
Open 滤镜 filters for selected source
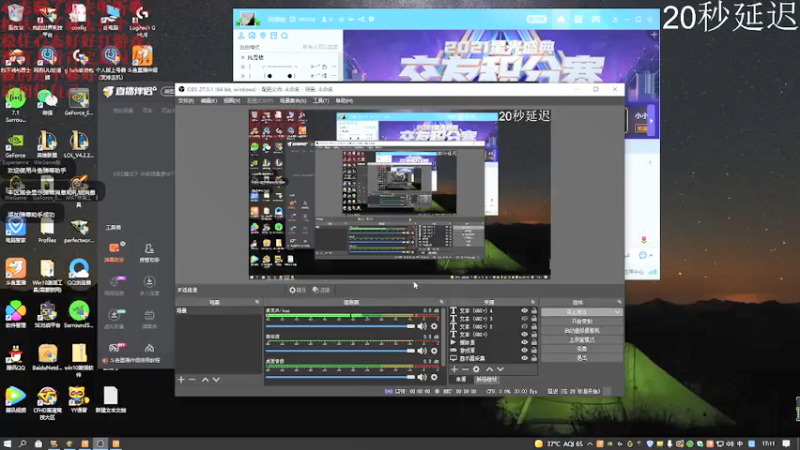(321, 290)
